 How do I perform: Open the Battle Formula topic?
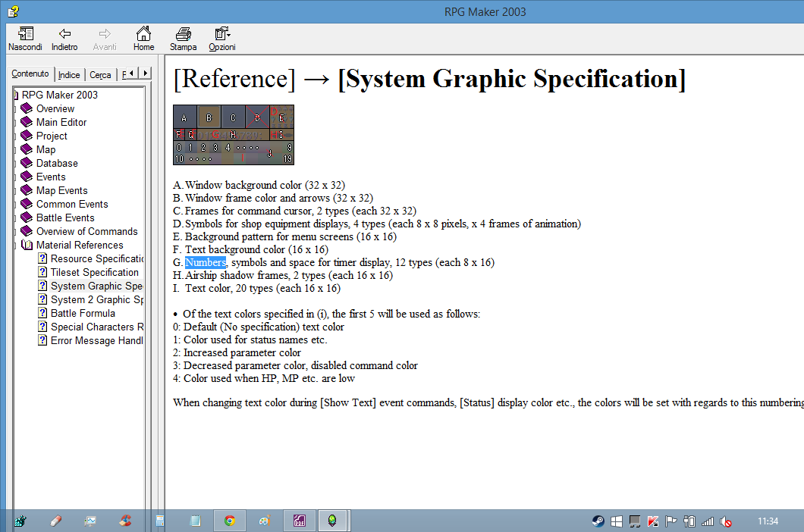[x=83, y=313]
